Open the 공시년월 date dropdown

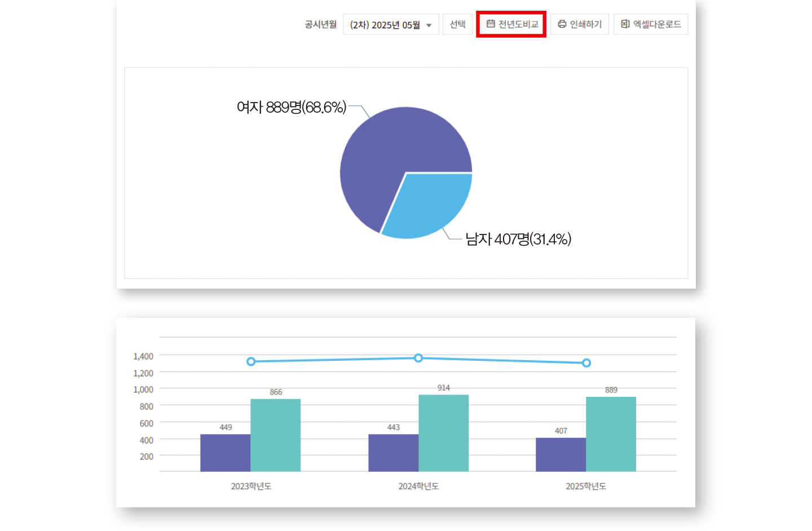(390, 25)
